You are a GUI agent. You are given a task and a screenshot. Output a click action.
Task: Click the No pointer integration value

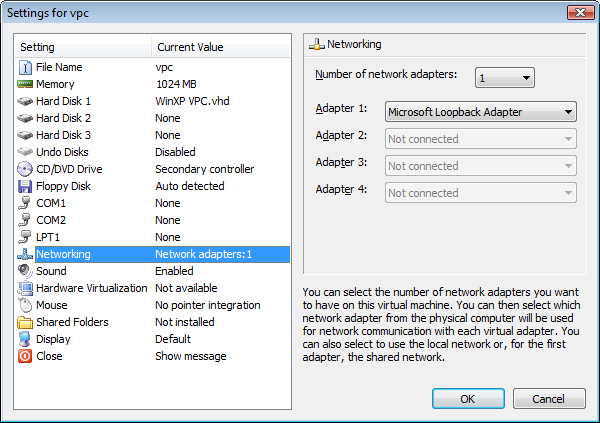point(208,305)
